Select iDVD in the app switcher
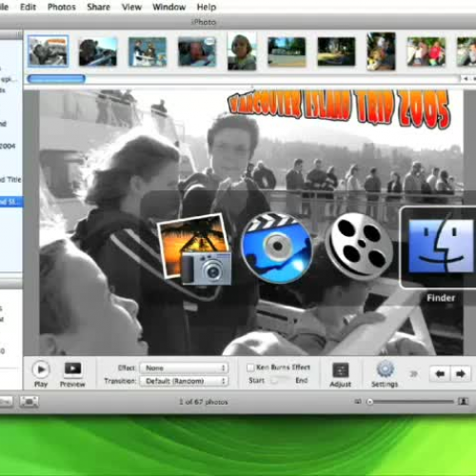The height and width of the screenshot is (476, 476). coord(277,248)
